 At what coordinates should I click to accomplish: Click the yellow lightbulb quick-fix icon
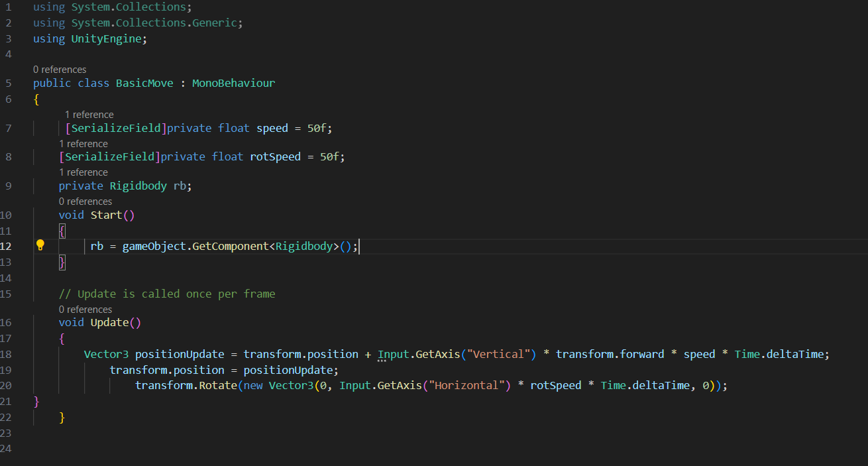[x=40, y=246]
